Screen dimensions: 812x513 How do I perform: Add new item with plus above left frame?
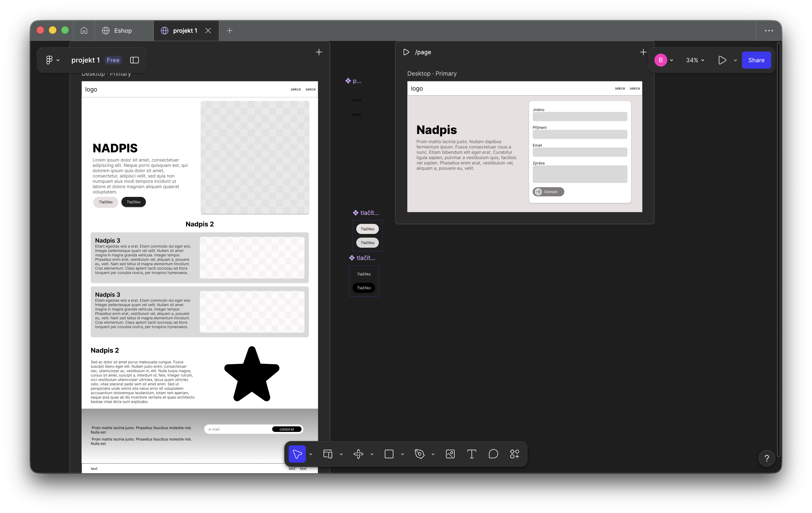coord(319,52)
